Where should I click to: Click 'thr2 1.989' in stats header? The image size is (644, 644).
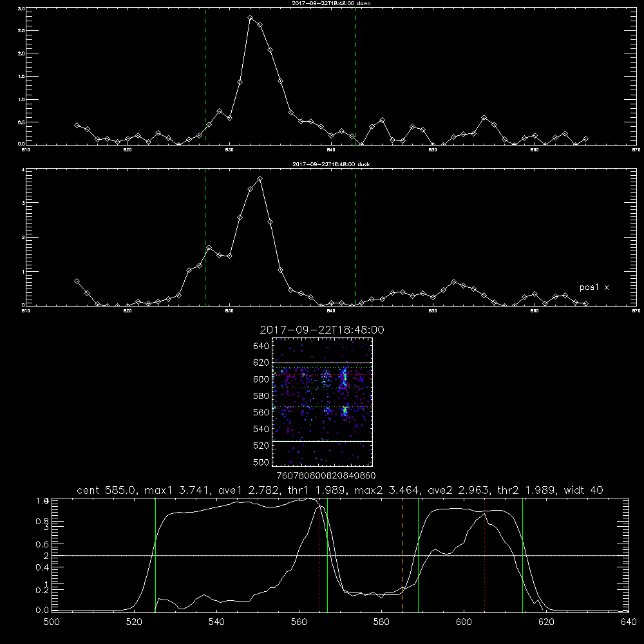527,490
